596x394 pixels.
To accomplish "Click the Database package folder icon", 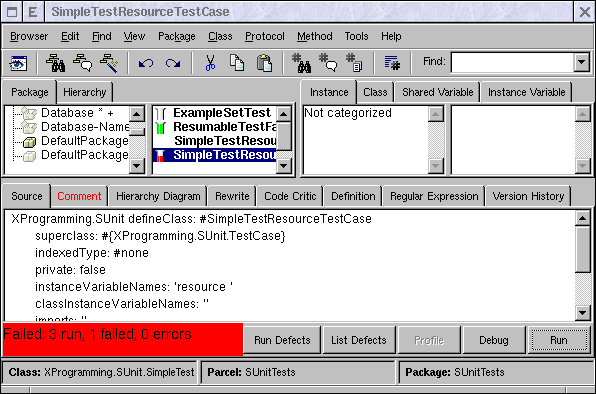I will [x=29, y=113].
